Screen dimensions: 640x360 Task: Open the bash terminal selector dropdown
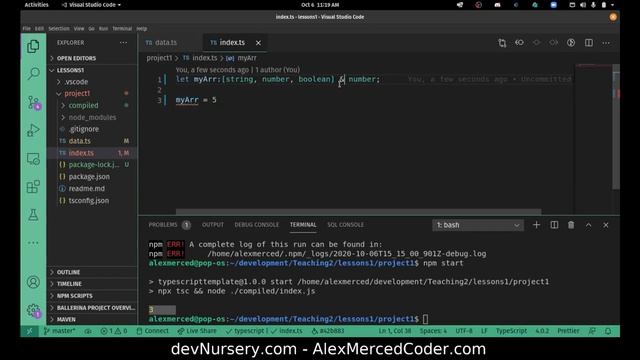478,225
